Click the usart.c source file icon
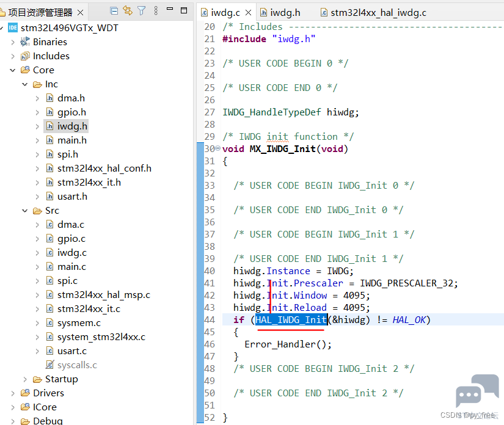This screenshot has width=504, height=425. click(x=49, y=351)
